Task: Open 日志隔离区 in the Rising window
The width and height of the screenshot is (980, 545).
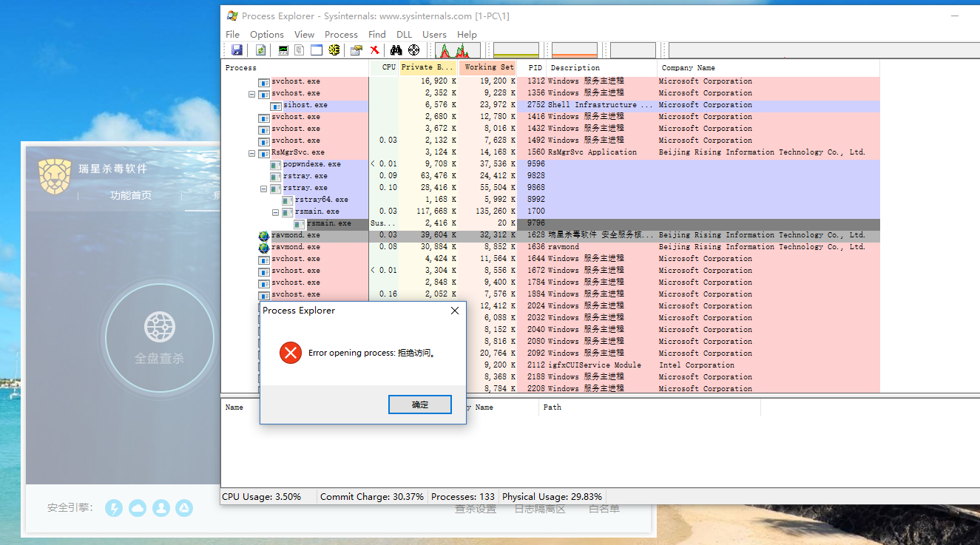Action: (x=540, y=509)
